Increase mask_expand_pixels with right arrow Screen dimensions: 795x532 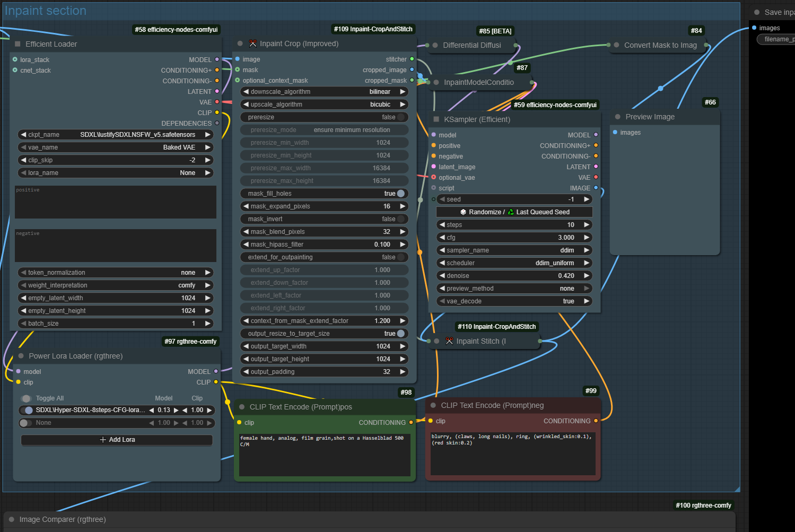click(x=403, y=206)
